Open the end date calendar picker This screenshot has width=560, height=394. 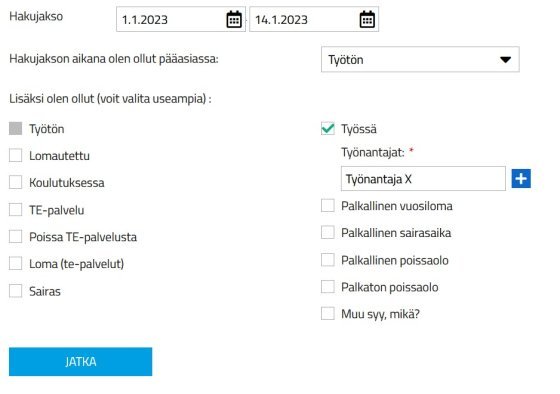(x=367, y=19)
